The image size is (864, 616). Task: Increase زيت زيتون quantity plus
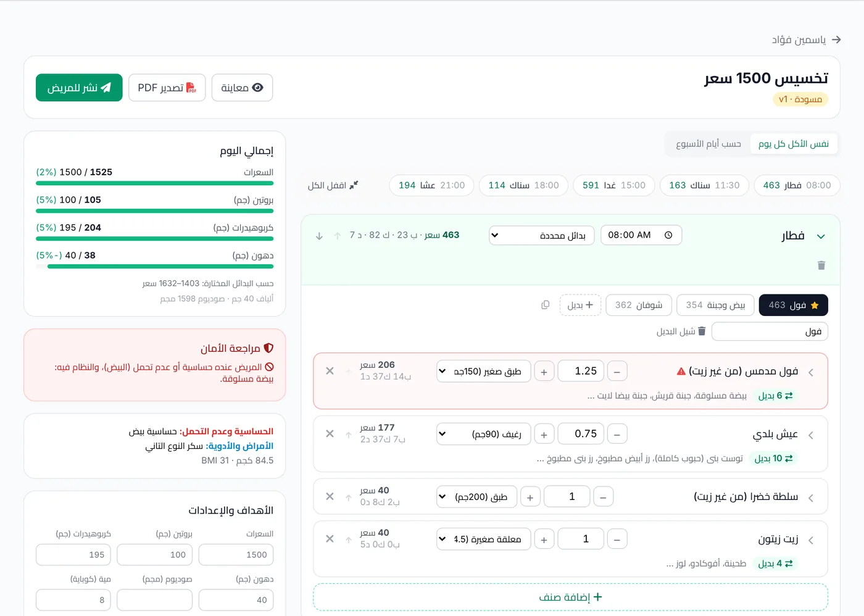click(x=544, y=539)
